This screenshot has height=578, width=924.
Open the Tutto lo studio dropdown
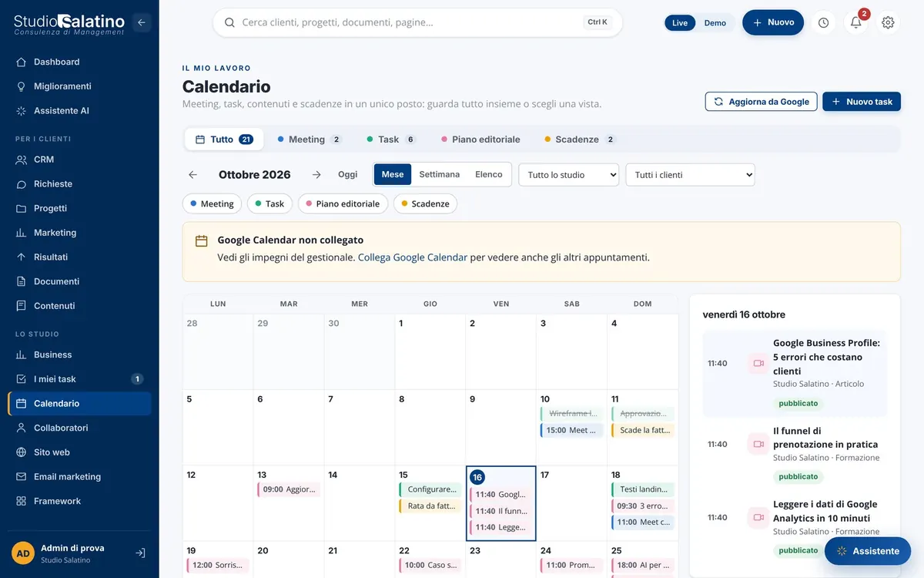pos(569,175)
